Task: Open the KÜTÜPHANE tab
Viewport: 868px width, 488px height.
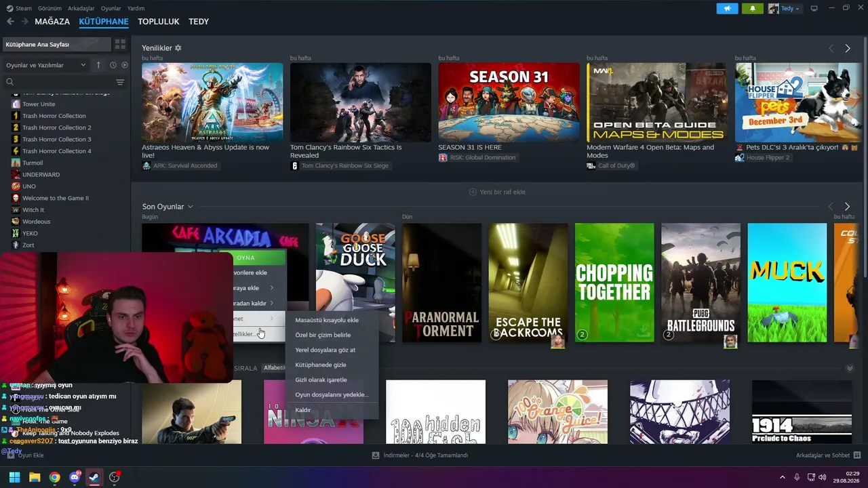Action: pyautogui.click(x=104, y=22)
